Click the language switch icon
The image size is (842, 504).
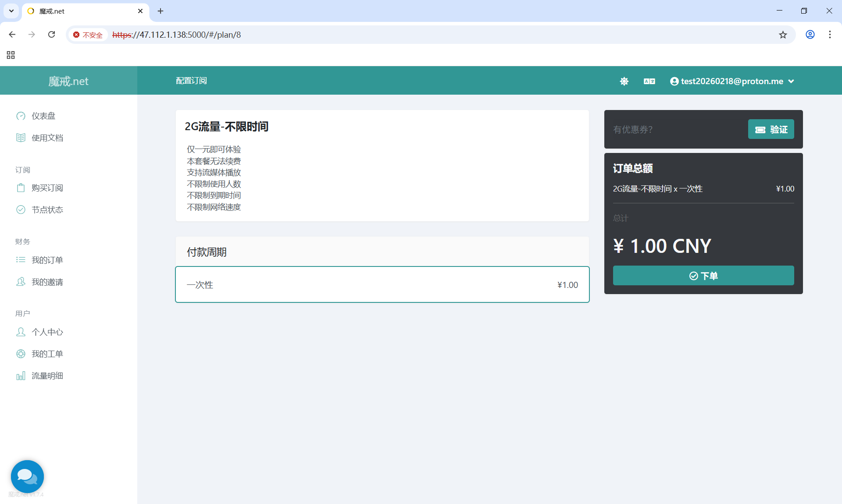(649, 81)
